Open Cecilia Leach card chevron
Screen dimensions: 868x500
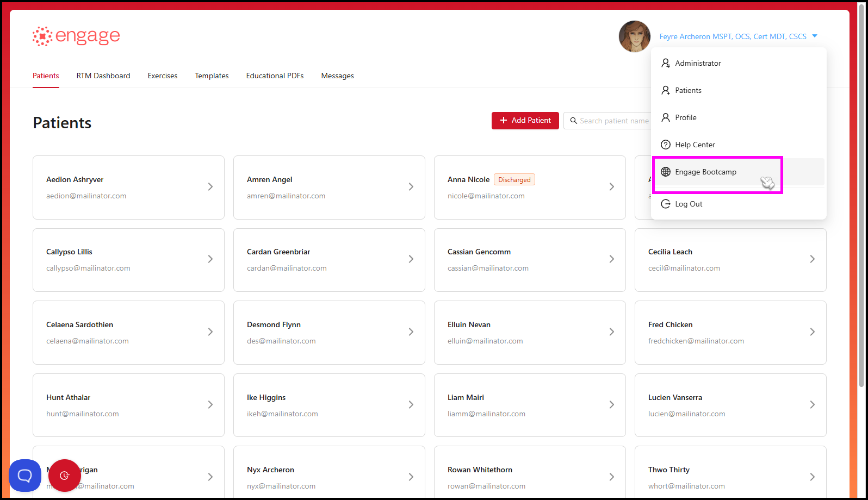[813, 259]
